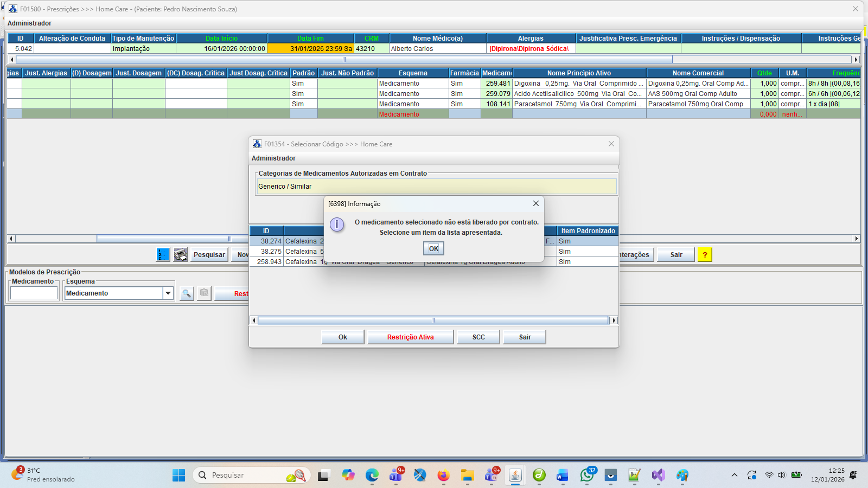Open Microsoft Edge from the taskbar
The width and height of the screenshot is (868, 488).
[x=372, y=476]
